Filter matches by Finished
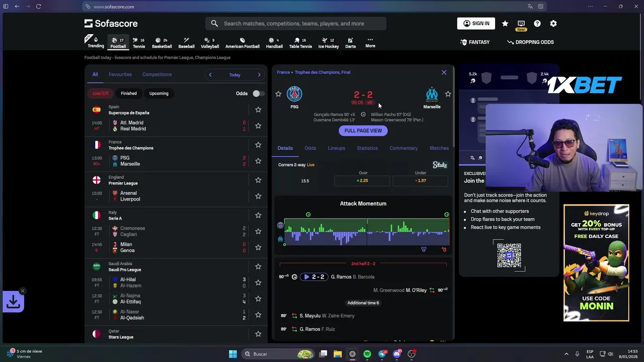 [x=129, y=94]
